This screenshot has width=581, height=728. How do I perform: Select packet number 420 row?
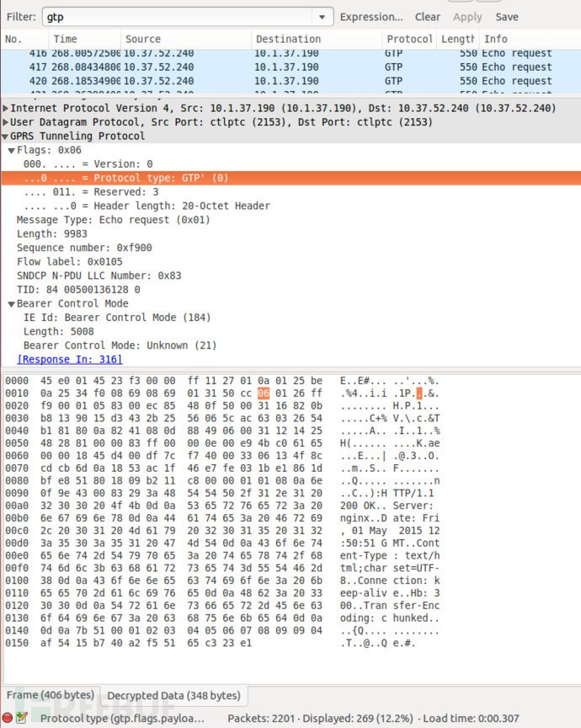point(290,81)
